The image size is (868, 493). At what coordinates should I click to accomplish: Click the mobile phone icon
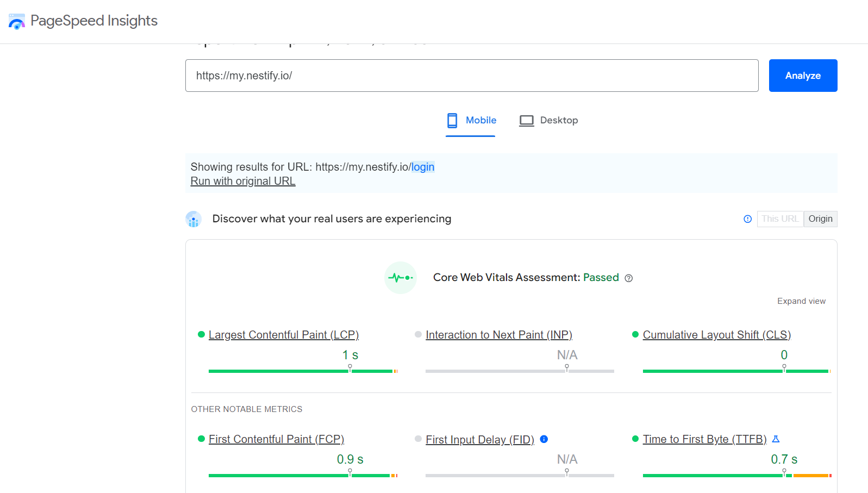tap(452, 121)
